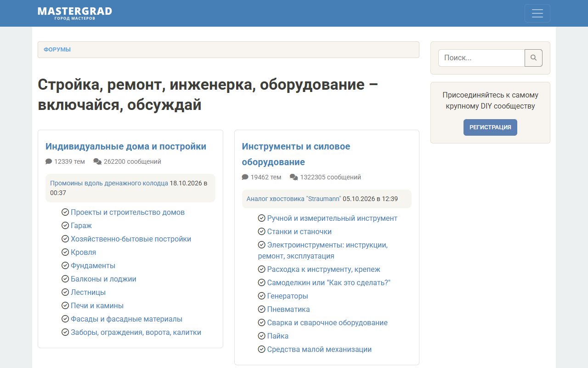
Task: Open the Пневматика subforum
Action: click(x=288, y=309)
